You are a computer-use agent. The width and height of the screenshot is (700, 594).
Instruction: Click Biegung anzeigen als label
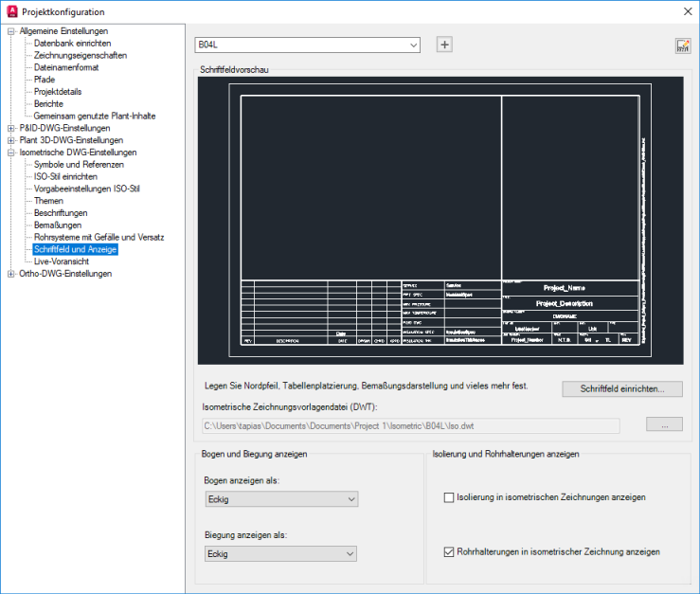click(x=245, y=535)
